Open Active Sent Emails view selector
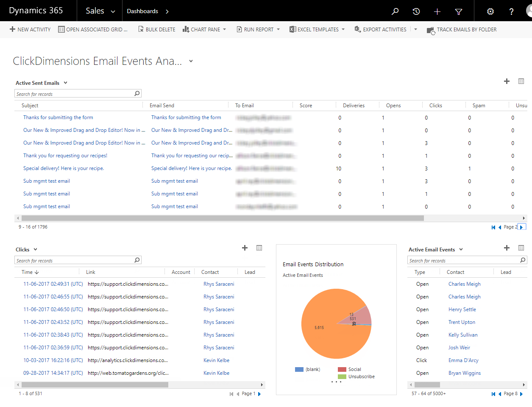Viewport: 532px width, 407px height. (x=65, y=83)
